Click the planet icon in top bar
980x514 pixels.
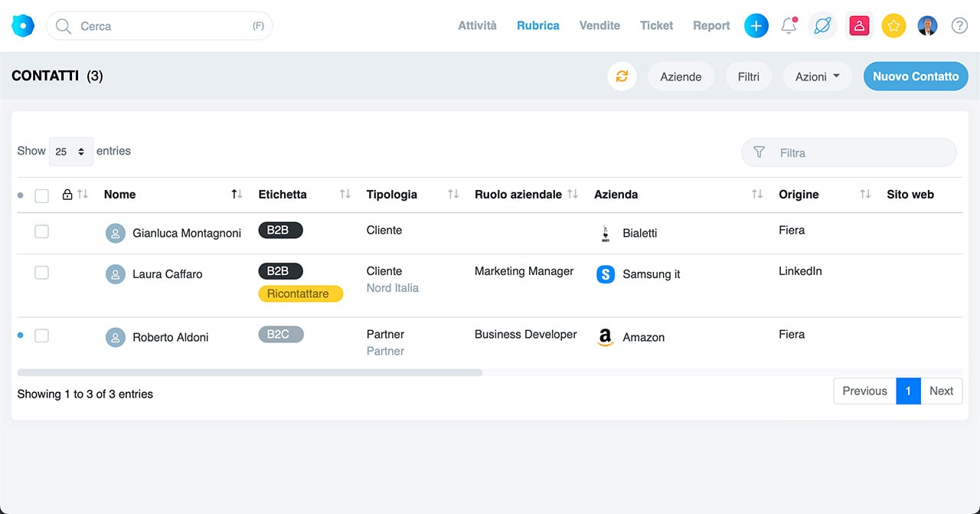[822, 26]
